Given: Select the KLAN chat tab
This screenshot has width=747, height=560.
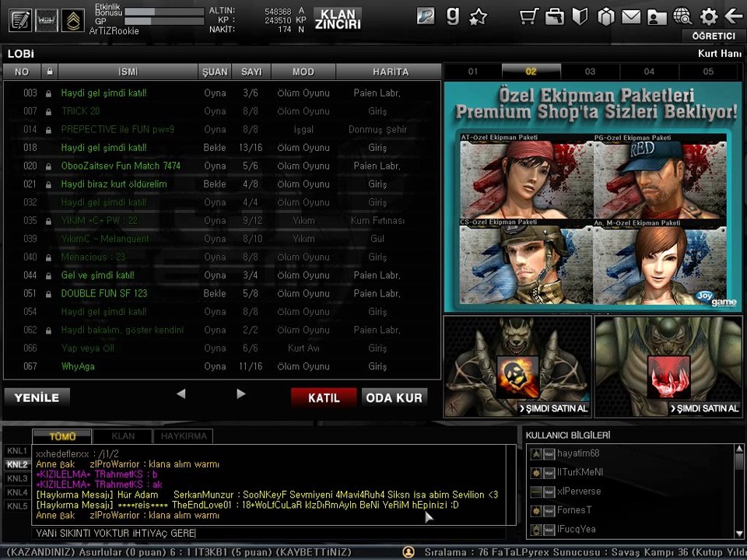Looking at the screenshot, I should coord(123,436).
